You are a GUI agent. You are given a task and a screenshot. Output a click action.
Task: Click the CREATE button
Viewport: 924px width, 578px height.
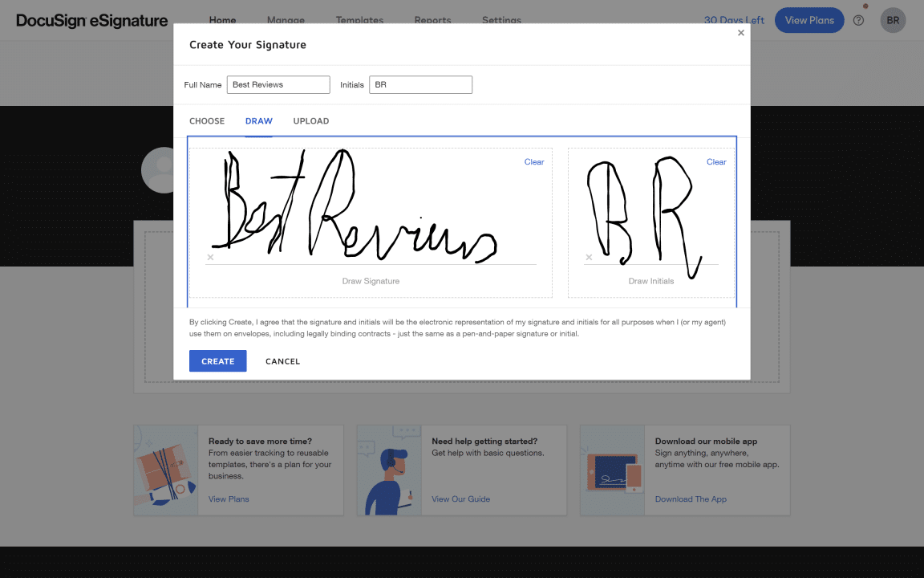[217, 360]
